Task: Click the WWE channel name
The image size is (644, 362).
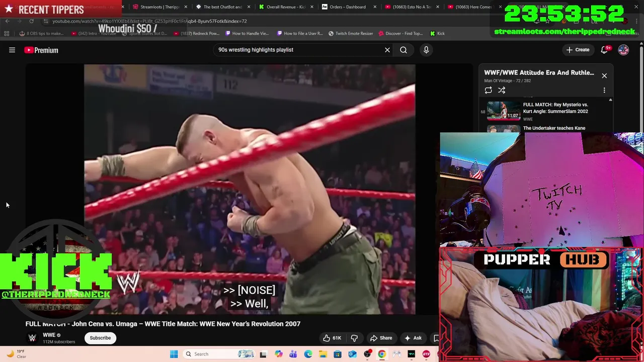Action: [49, 335]
